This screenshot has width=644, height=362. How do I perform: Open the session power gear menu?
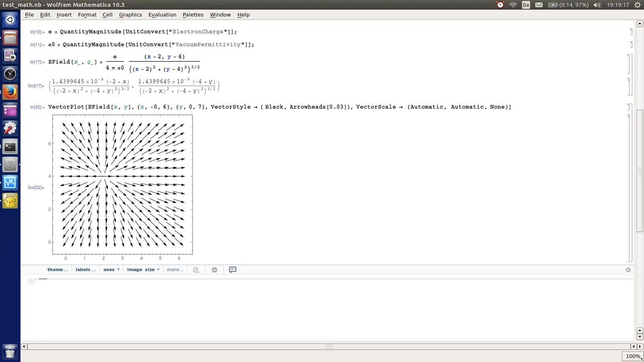point(638,5)
